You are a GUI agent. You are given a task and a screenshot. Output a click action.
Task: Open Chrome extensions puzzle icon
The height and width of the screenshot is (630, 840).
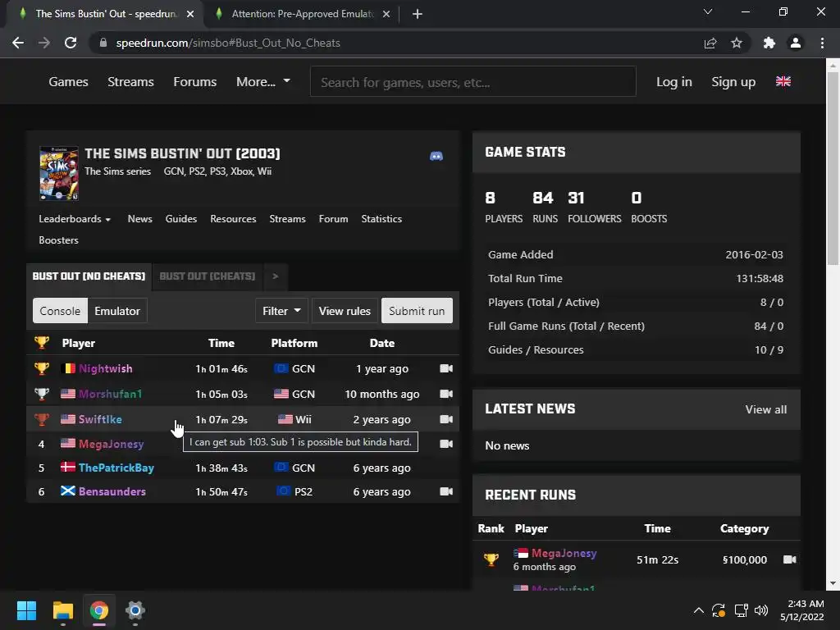[x=769, y=43]
